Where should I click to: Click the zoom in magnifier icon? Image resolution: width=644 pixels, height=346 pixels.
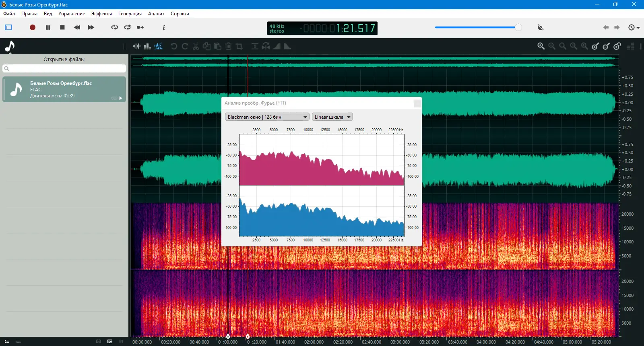(x=541, y=46)
